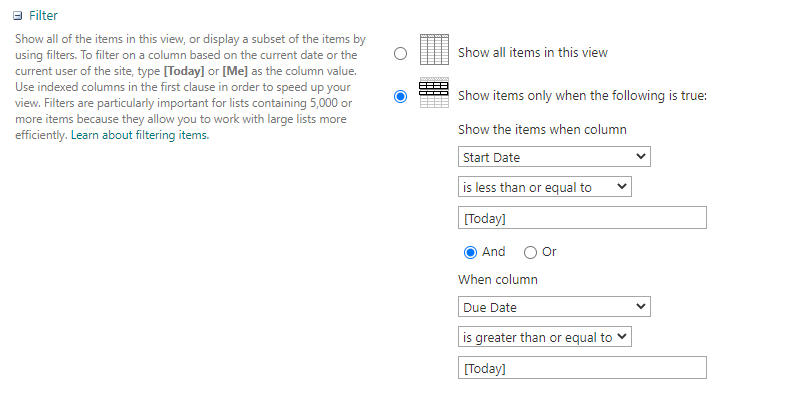Click 'Show items only when the following is true' label
This screenshot has width=790, height=404.
(x=582, y=96)
